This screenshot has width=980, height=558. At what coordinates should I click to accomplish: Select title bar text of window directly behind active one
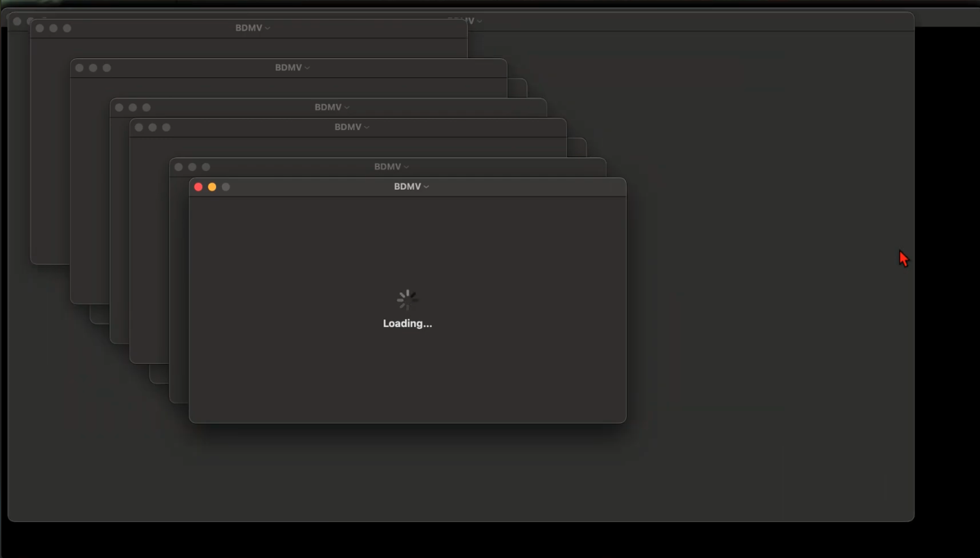tap(387, 167)
